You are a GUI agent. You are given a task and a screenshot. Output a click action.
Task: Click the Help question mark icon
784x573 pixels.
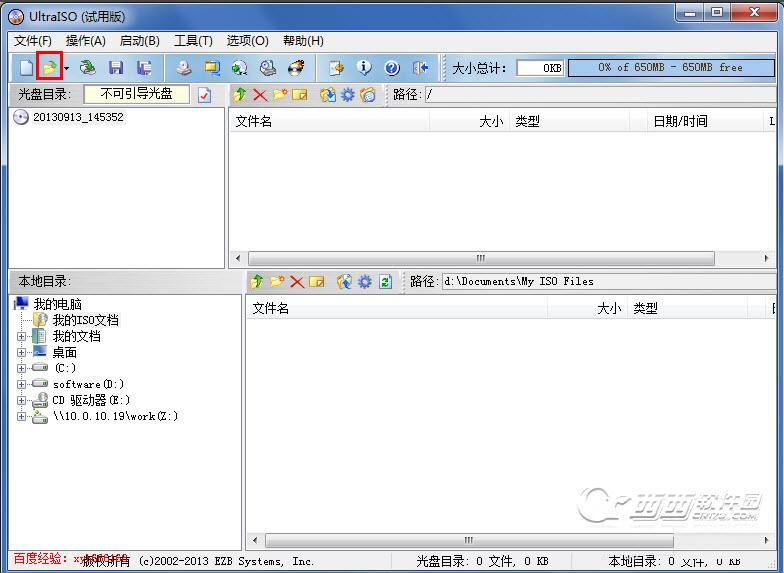pyautogui.click(x=392, y=67)
